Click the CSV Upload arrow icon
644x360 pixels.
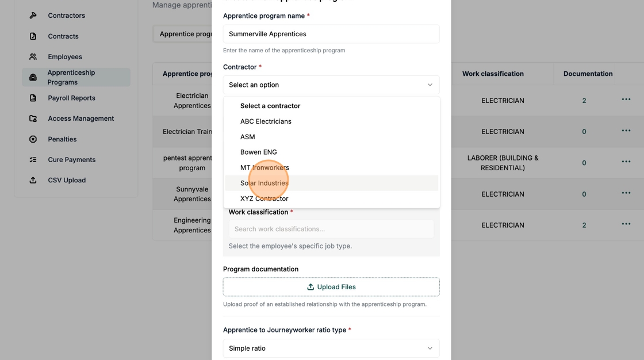tap(33, 180)
